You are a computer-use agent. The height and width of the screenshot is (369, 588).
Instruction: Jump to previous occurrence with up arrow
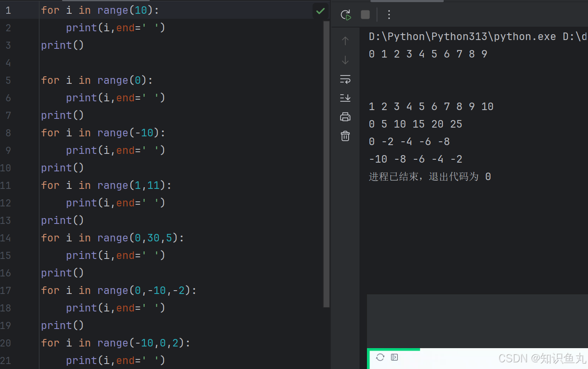[x=345, y=40]
